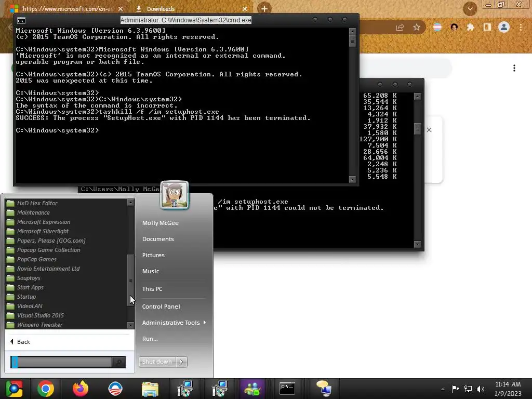
Task: Click the user avatar picture
Action: [175, 195]
